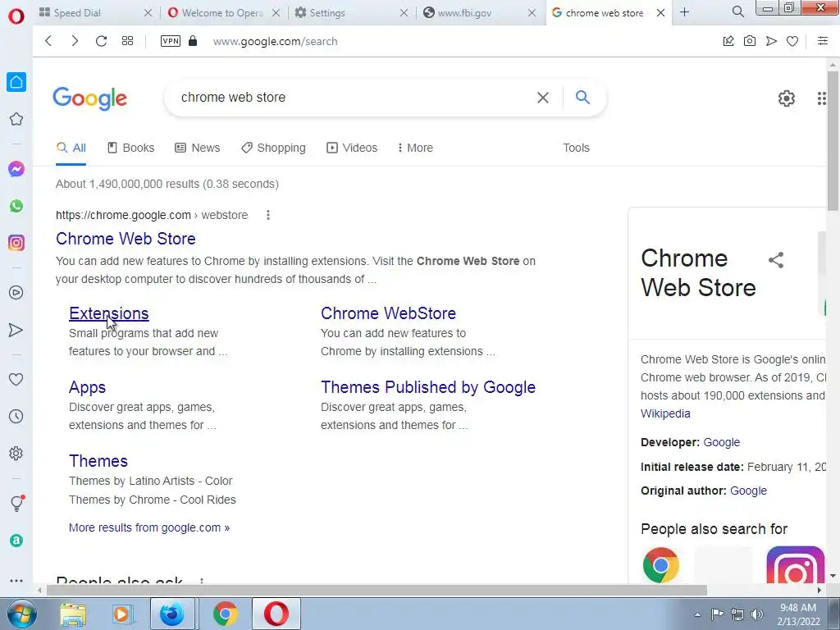Share the Chrome Web Store knowledge panel
Screen dimensions: 840x630
pos(776,260)
